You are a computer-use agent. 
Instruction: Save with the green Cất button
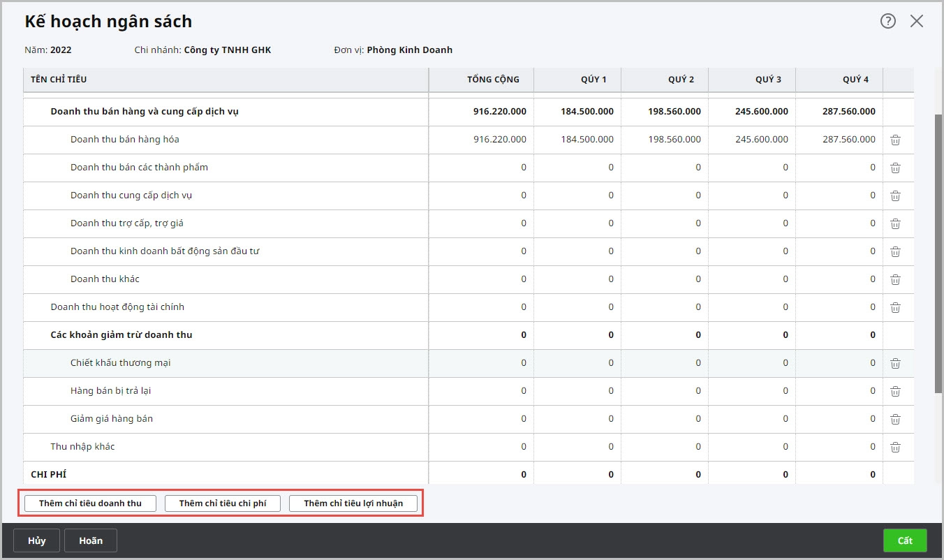905,540
